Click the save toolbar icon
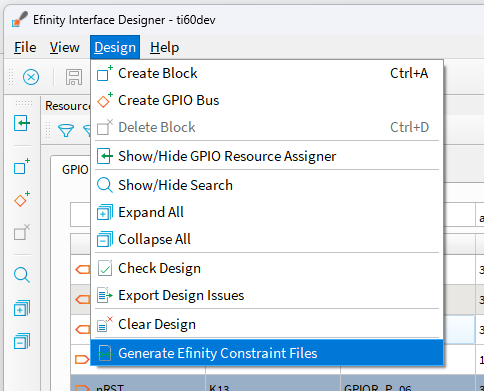The width and height of the screenshot is (484, 391). [74, 77]
